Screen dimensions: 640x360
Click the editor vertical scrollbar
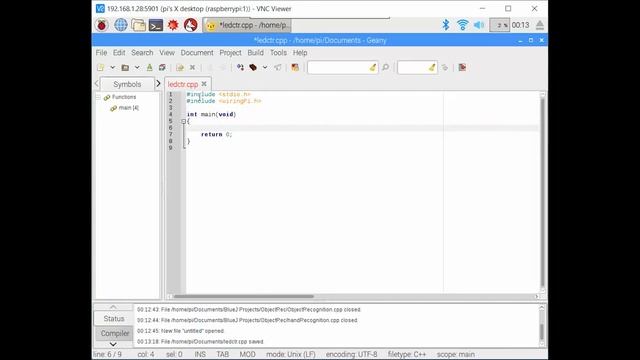[542, 192]
